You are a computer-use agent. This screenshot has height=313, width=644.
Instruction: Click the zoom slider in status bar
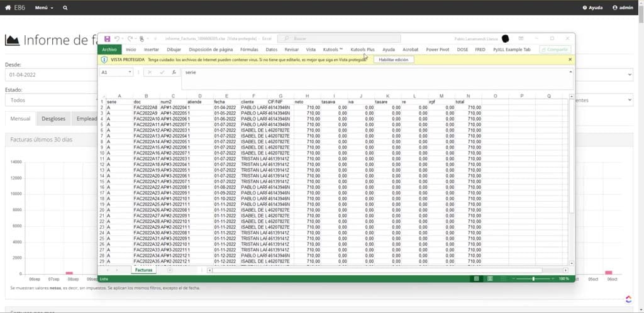point(533,278)
